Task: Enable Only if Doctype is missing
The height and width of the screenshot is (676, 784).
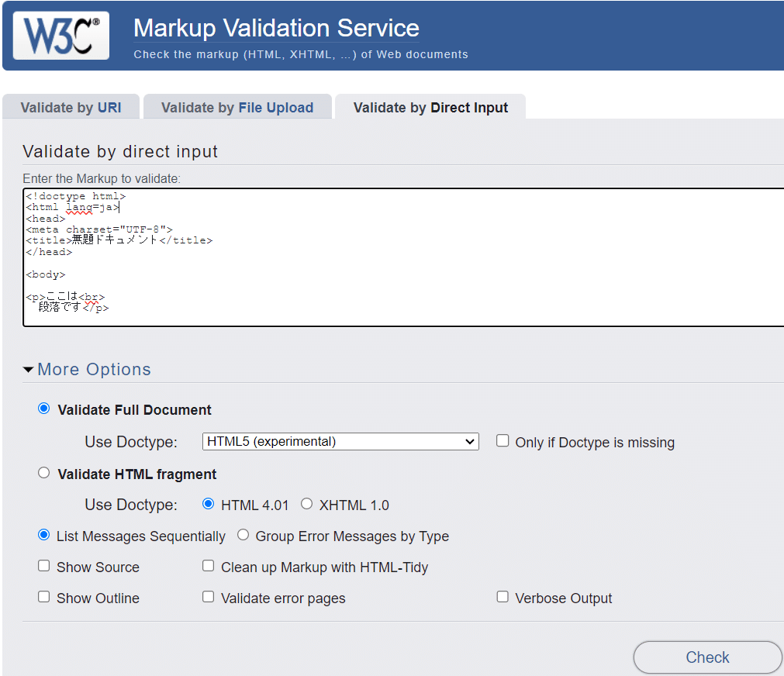Action: pos(503,440)
